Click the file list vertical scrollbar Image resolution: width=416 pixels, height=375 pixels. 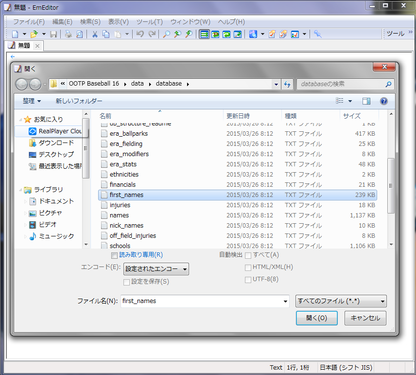[391, 185]
